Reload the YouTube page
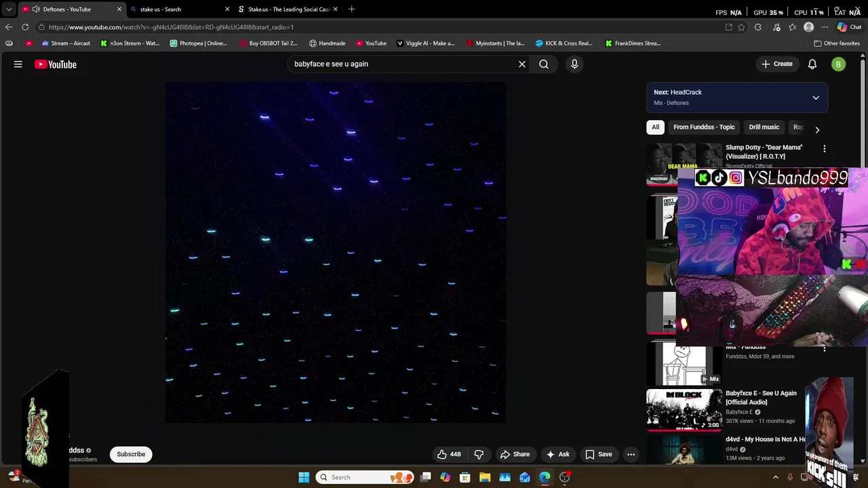This screenshot has width=868, height=488. click(25, 27)
